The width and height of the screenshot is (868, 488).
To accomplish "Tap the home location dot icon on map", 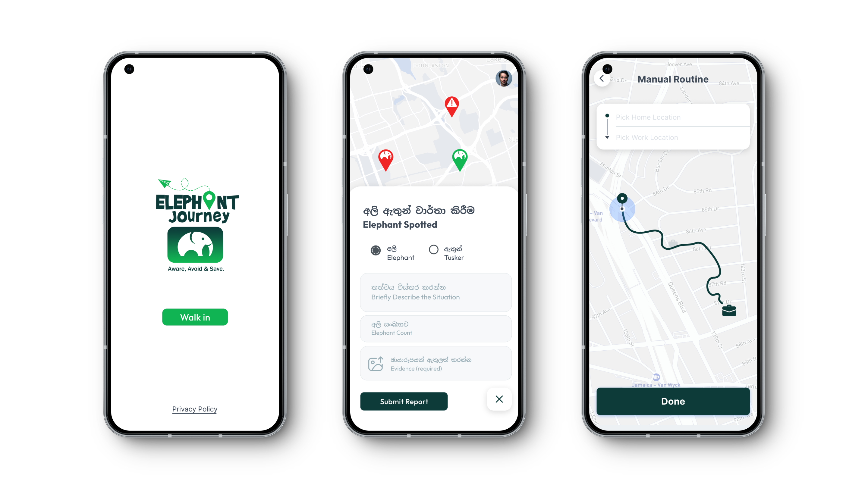I will pyautogui.click(x=622, y=197).
